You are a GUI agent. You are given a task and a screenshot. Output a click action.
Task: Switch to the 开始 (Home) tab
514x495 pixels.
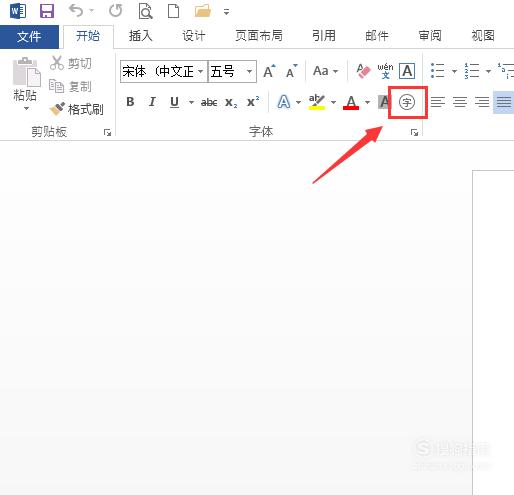[x=88, y=36]
